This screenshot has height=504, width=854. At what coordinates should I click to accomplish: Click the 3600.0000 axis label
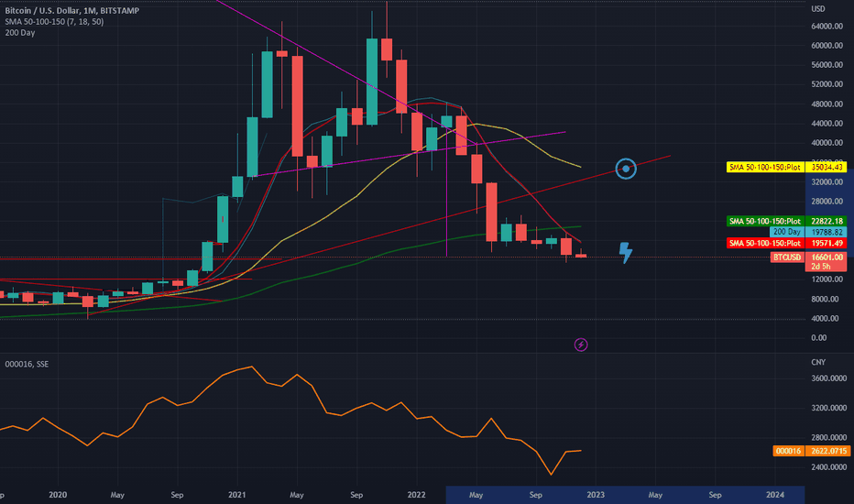click(x=829, y=378)
